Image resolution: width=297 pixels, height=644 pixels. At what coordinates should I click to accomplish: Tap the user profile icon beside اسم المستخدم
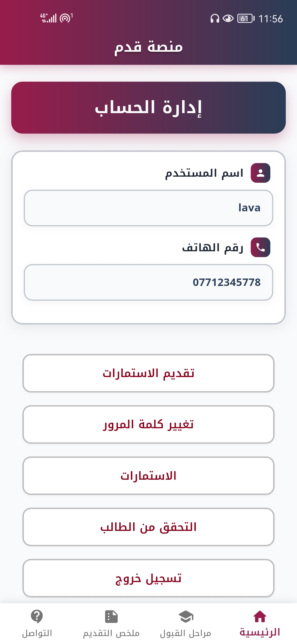pyautogui.click(x=260, y=173)
